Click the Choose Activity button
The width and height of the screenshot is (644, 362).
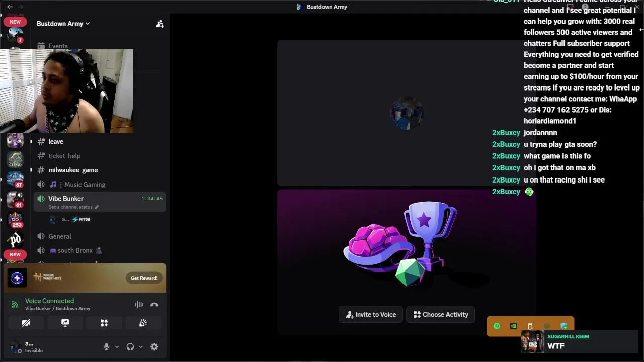tap(440, 315)
